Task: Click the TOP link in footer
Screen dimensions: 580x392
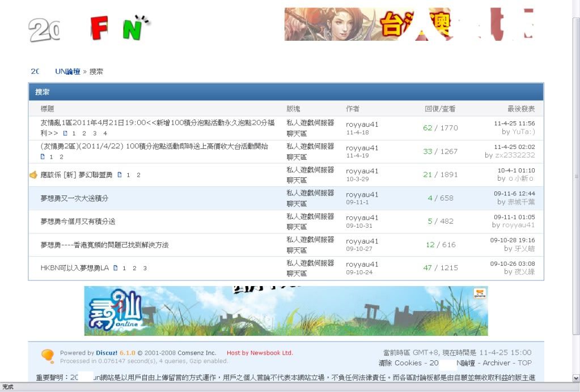Action: click(x=524, y=363)
